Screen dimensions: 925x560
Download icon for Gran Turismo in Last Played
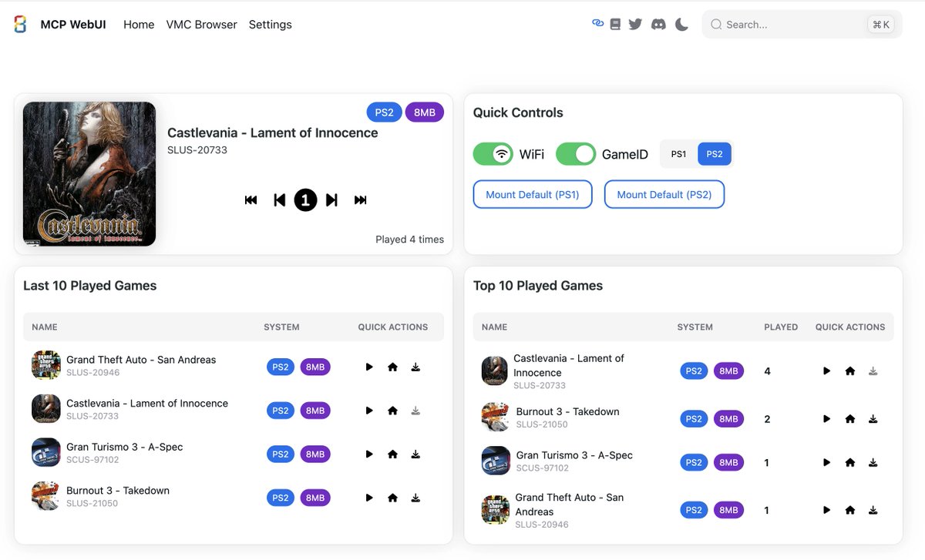[415, 454]
